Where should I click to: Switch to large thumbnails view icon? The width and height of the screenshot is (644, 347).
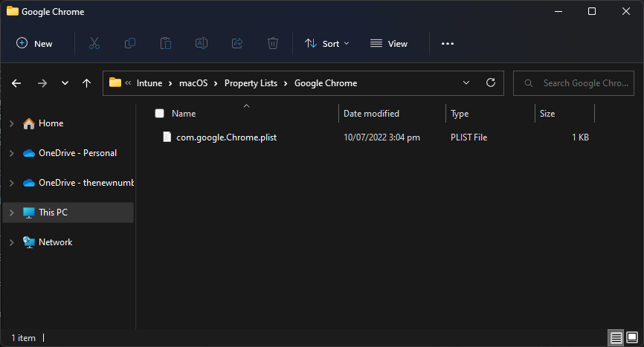click(x=632, y=338)
